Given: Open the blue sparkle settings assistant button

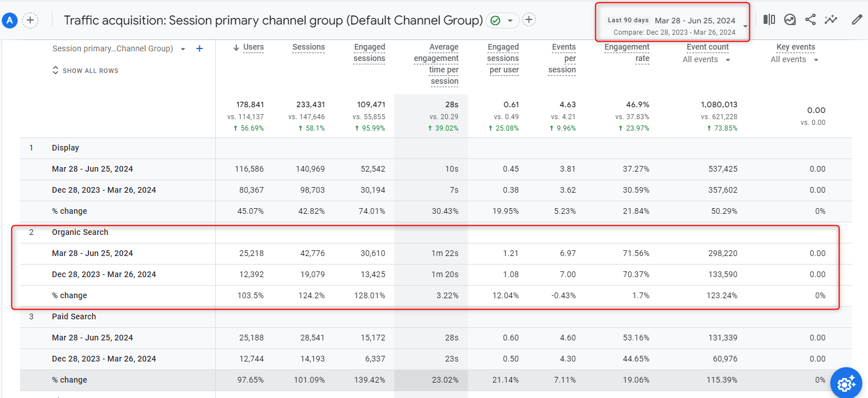Looking at the screenshot, I should (846, 383).
